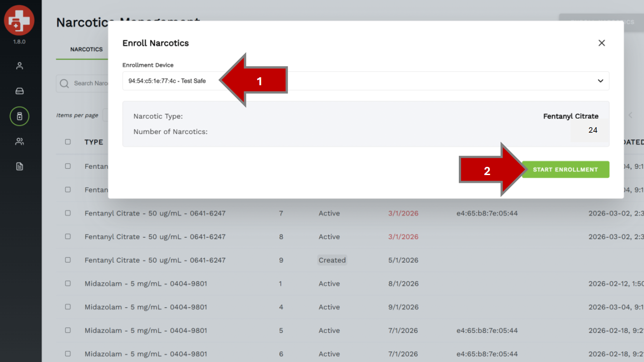
Task: Select checkbox for Fentanyl Citrate number 9
Action: [x=68, y=260]
